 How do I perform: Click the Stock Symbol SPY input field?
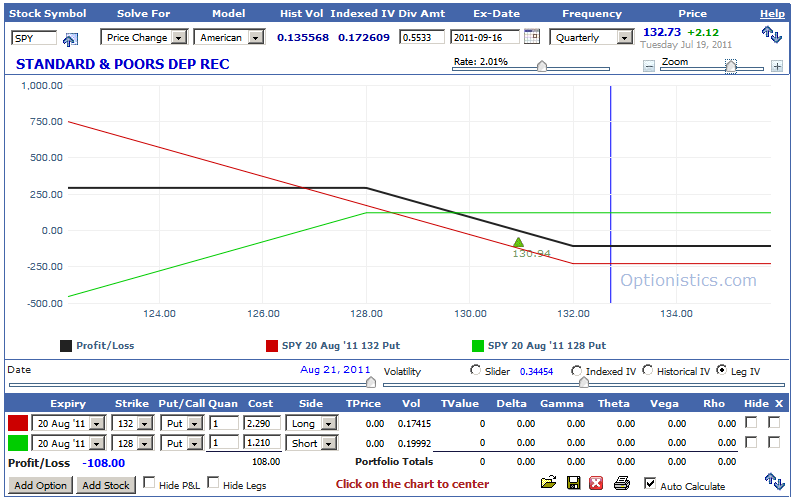pyautogui.click(x=34, y=38)
